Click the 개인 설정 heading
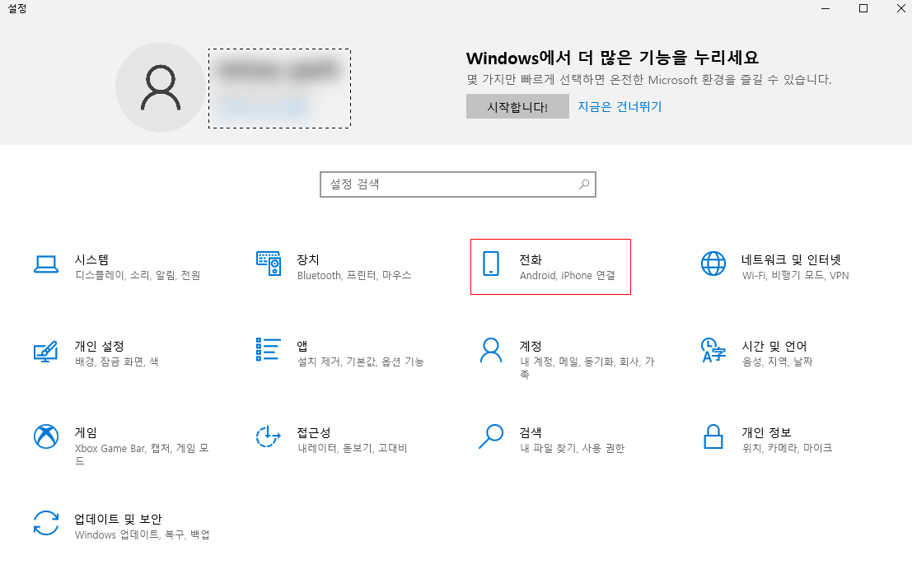Viewport: 912px width, 588px height. point(100,346)
